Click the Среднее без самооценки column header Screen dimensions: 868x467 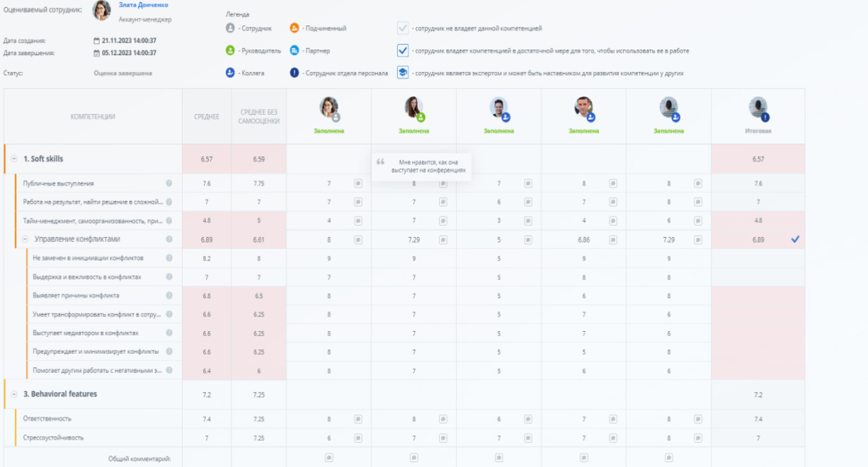pos(259,117)
